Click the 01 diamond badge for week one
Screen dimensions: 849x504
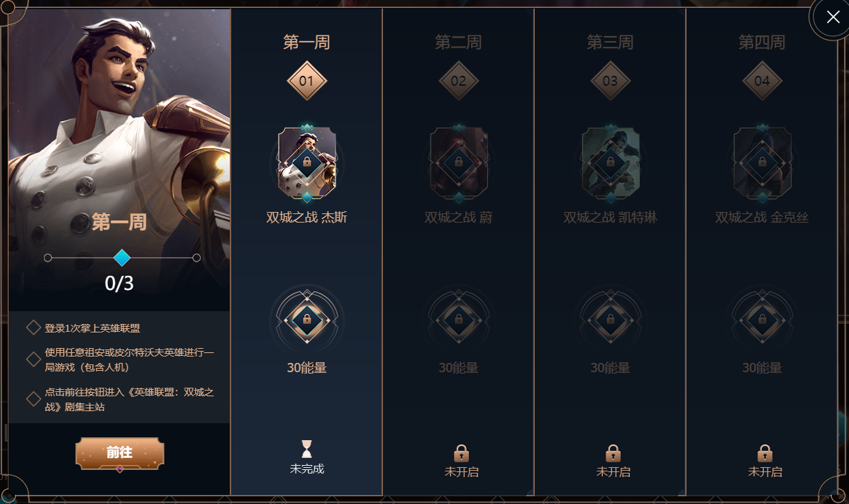point(306,81)
